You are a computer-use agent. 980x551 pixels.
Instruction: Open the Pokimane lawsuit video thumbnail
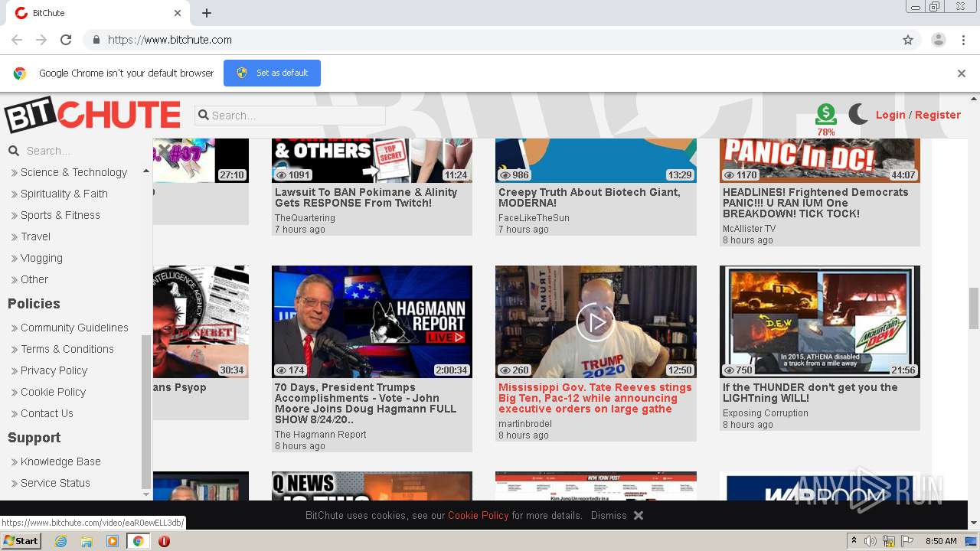tap(372, 161)
